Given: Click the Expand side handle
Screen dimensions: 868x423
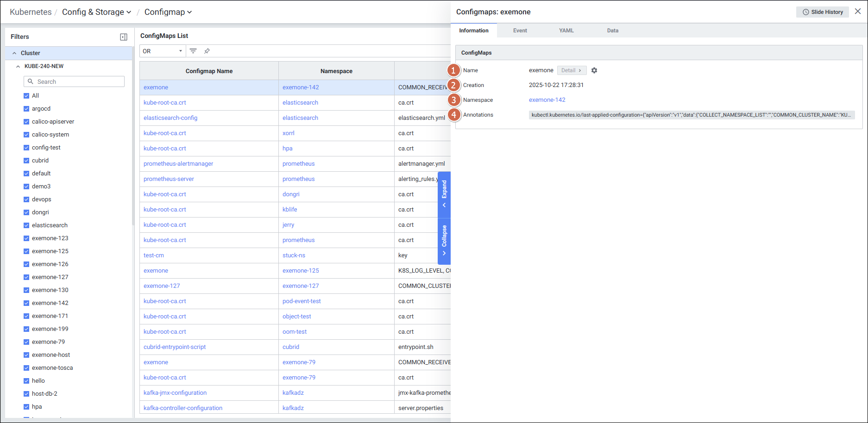Looking at the screenshot, I should (444, 193).
